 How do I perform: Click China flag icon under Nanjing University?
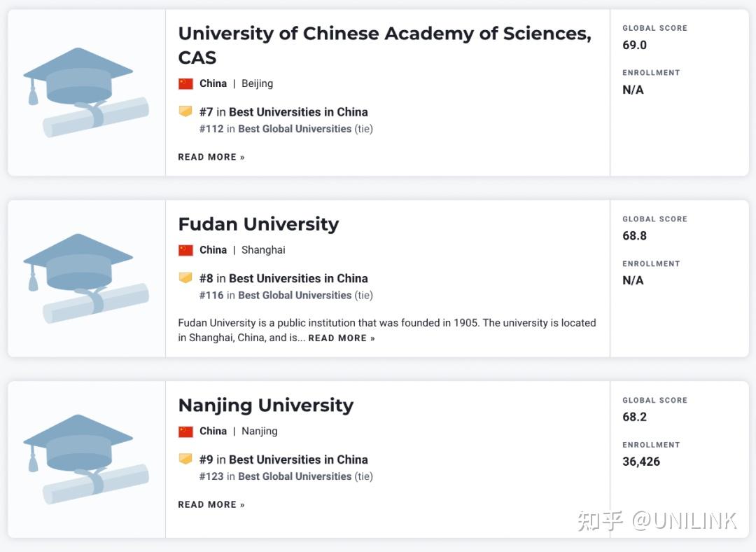coord(185,432)
